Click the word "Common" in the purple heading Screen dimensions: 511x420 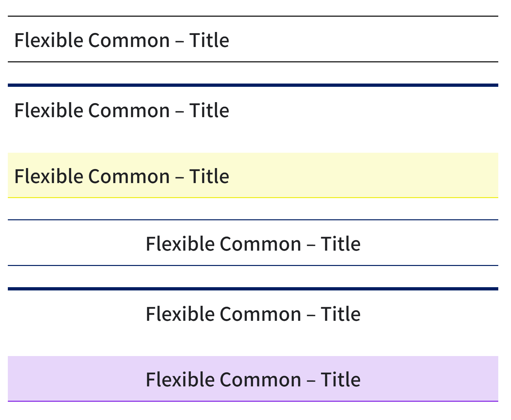[260, 380]
